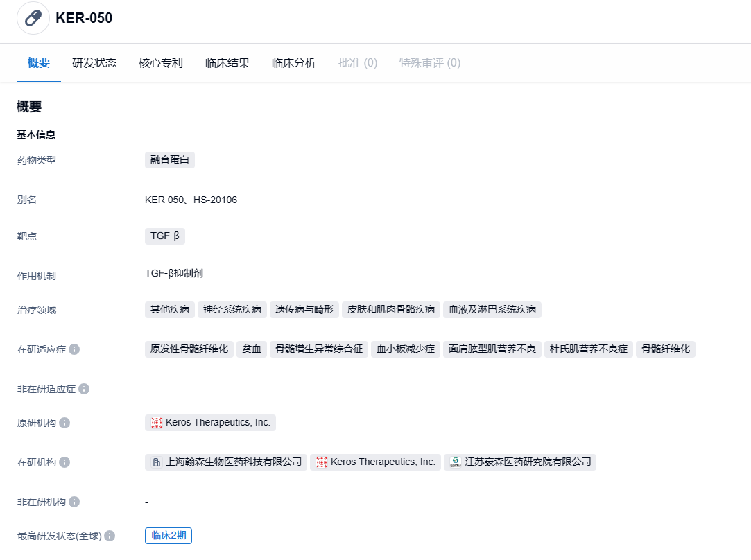
Task: Click the TGF-β target tag
Action: 165,236
